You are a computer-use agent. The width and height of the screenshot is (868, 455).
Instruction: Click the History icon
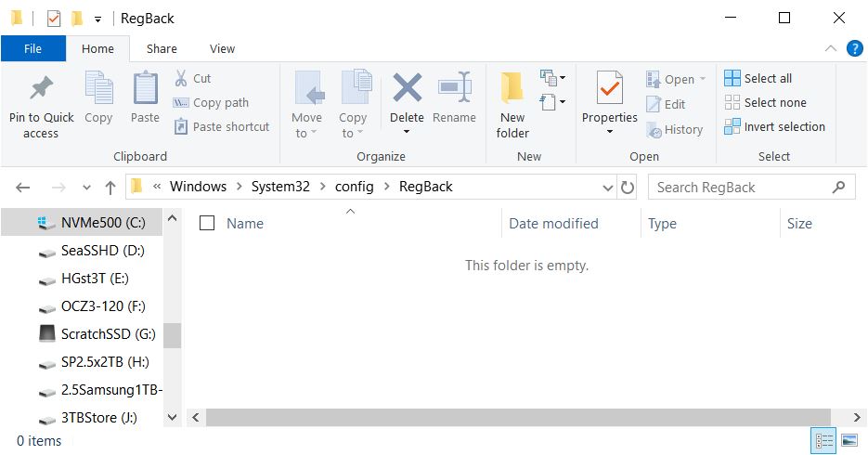pyautogui.click(x=654, y=130)
